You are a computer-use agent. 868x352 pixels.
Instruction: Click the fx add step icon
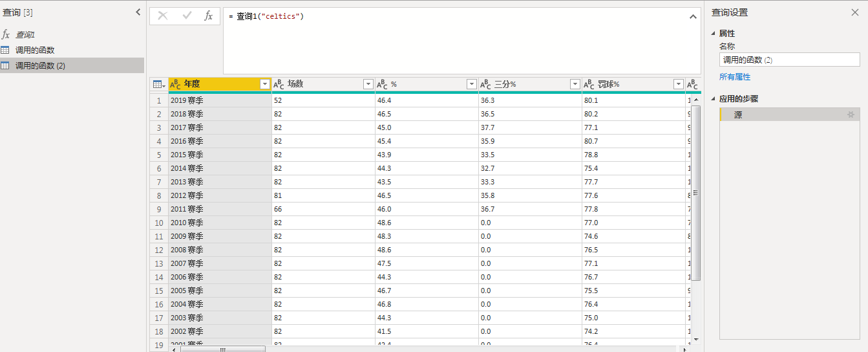pyautogui.click(x=208, y=16)
